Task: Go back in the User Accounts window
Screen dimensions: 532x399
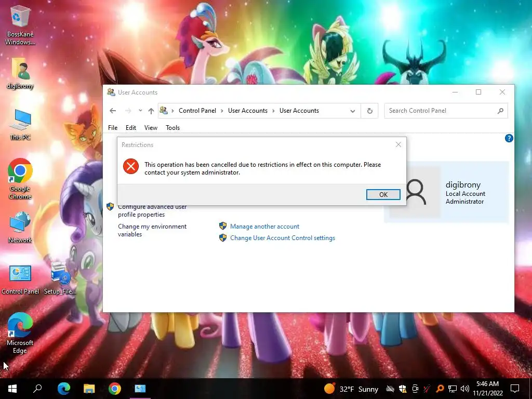Action: click(113, 111)
